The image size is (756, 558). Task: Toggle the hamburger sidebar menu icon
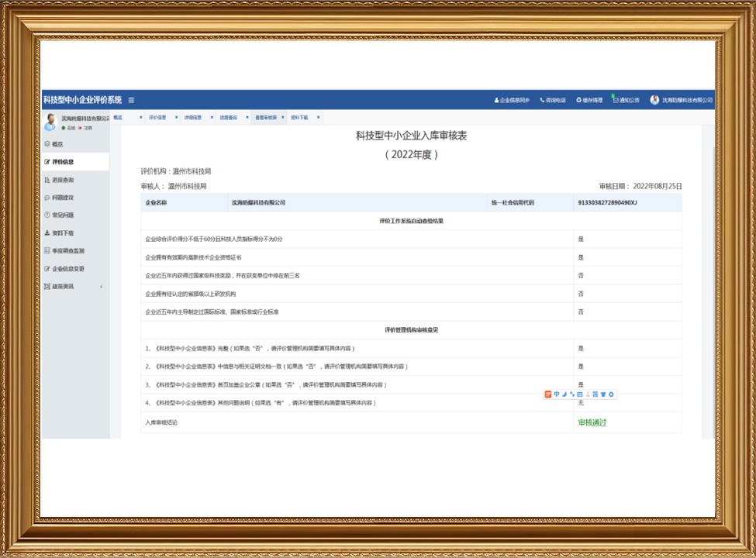coord(131,100)
